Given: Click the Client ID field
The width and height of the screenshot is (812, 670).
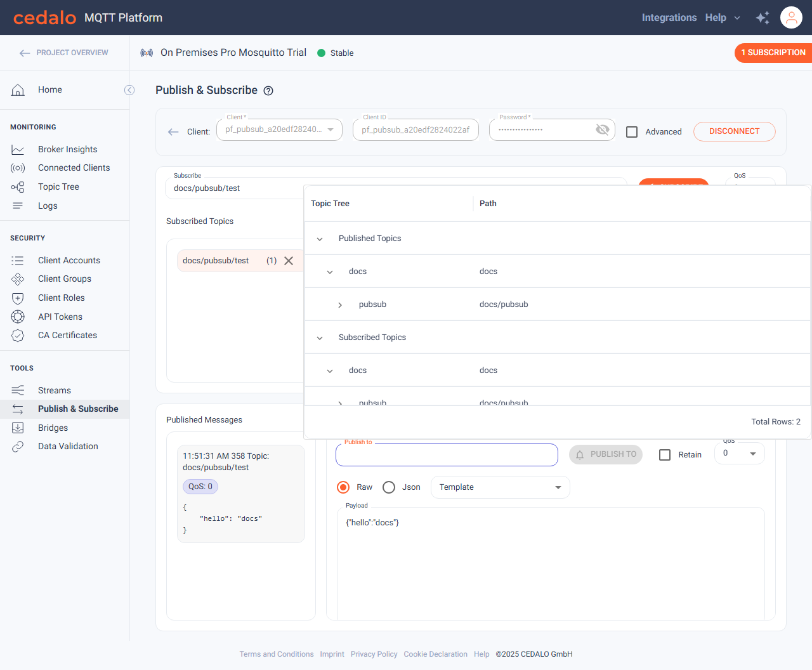Looking at the screenshot, I should click(x=416, y=129).
